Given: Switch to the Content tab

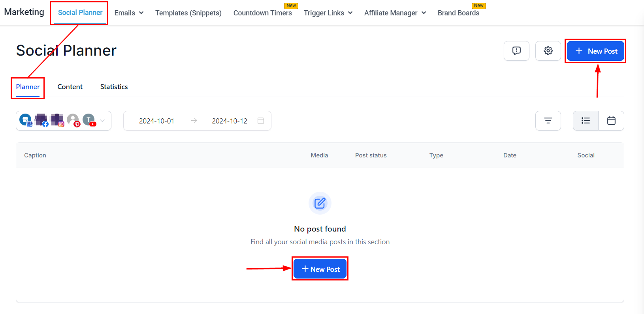Looking at the screenshot, I should click(x=70, y=87).
